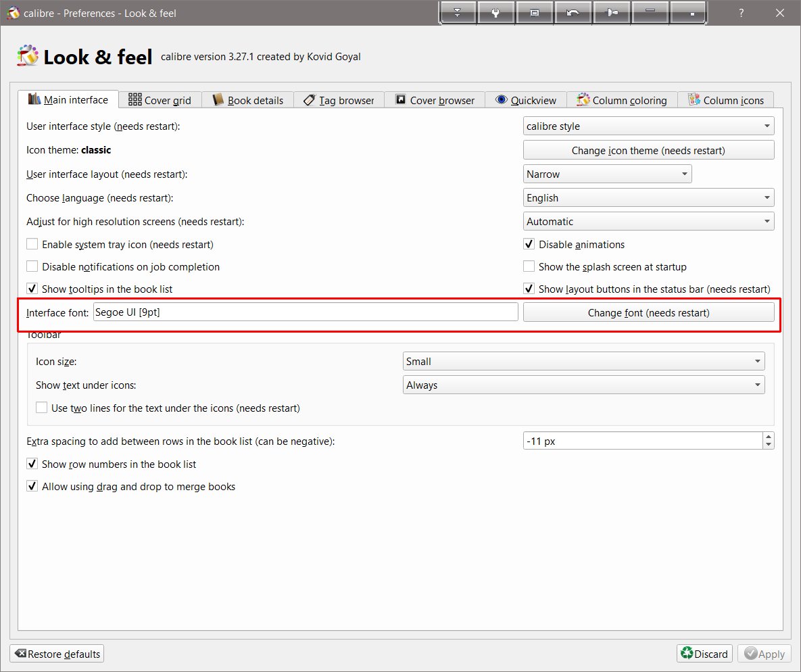Toggle Allow using drag and drop merge
The height and width of the screenshot is (672, 801).
(x=32, y=486)
